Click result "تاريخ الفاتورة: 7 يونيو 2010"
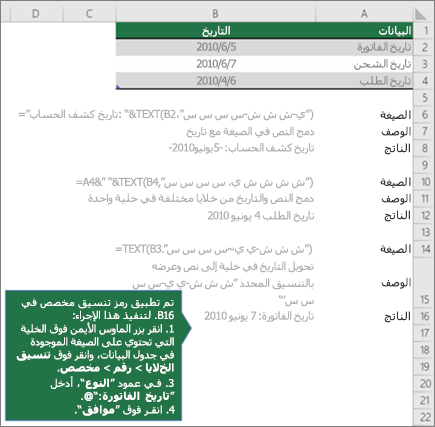Viewport: 435px width, 427px height. (259, 316)
